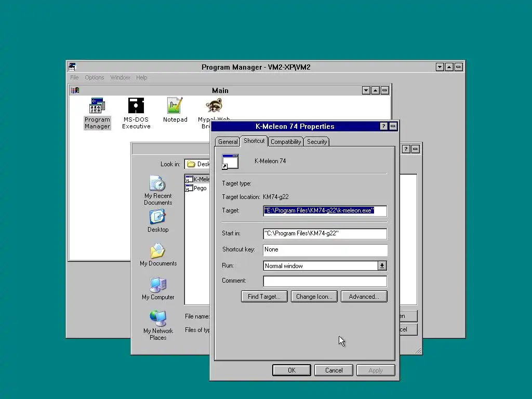Click the K-Meleon 74 shortcut icon in Properties

pyautogui.click(x=230, y=162)
